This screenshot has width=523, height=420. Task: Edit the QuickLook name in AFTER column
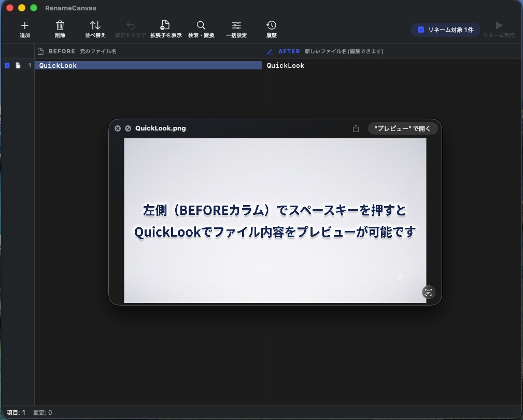286,65
